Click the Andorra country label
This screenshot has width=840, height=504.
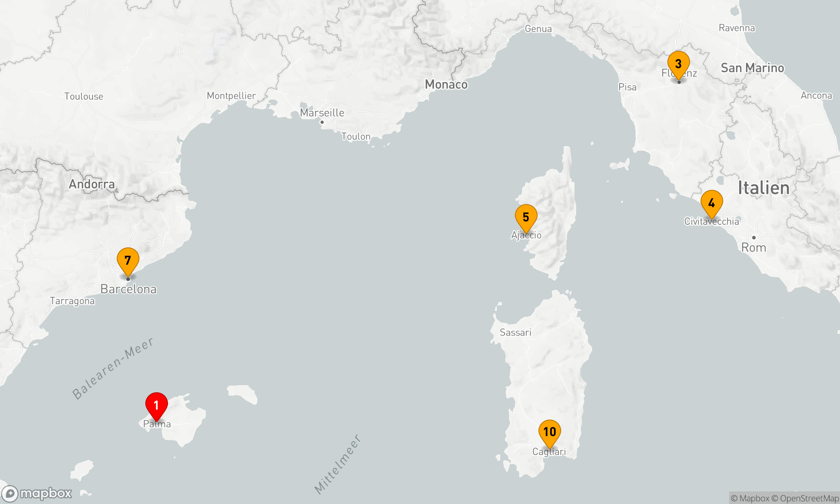pos(92,184)
